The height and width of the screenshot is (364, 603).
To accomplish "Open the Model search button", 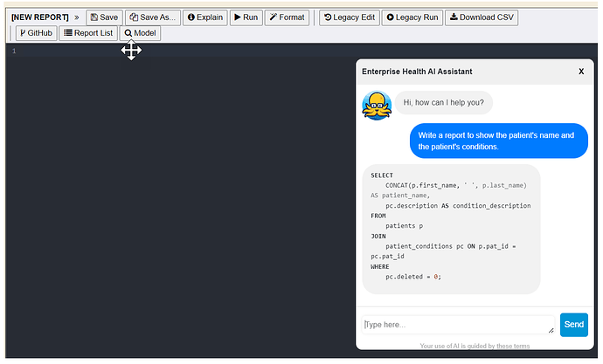I will click(140, 33).
